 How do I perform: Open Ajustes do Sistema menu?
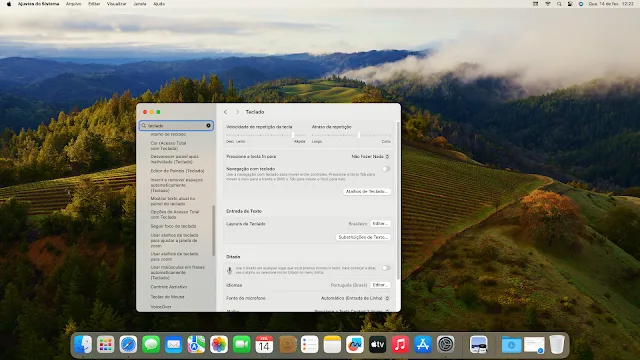tap(38, 4)
